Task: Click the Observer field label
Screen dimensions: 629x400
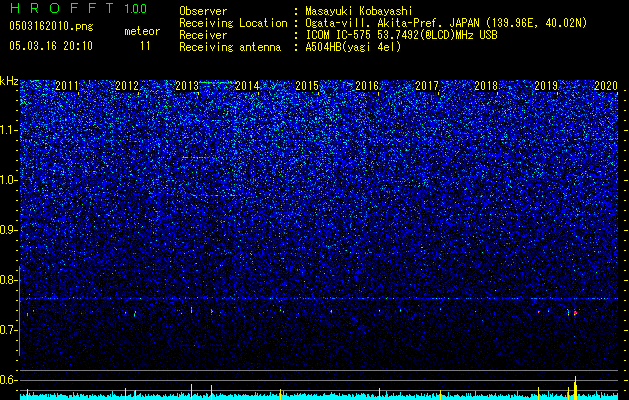Action: [x=203, y=11]
